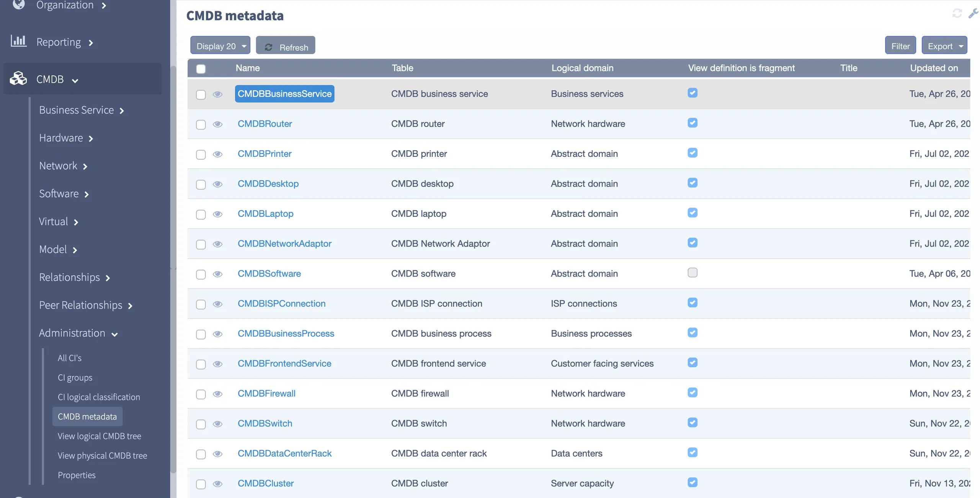Open the CMDBFirewall link

coord(266,394)
